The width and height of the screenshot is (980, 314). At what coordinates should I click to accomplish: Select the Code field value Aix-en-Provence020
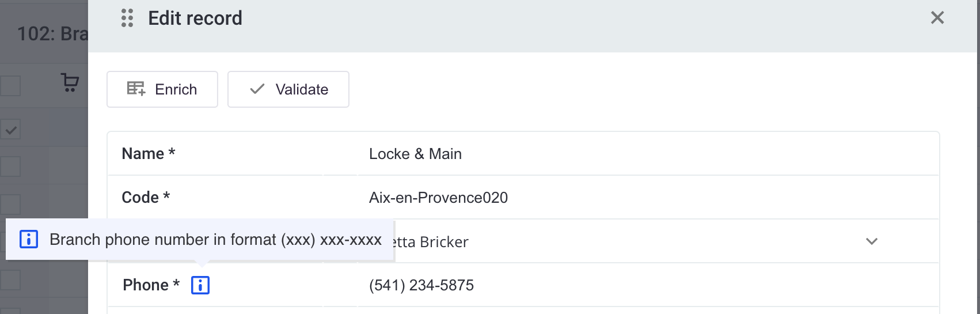click(438, 198)
